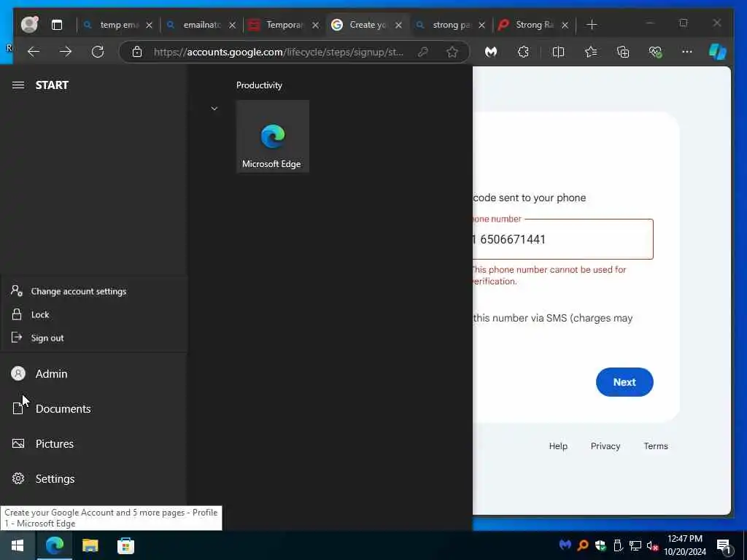Open the saved passwords key icon
This screenshot has width=747, height=560.
click(423, 52)
